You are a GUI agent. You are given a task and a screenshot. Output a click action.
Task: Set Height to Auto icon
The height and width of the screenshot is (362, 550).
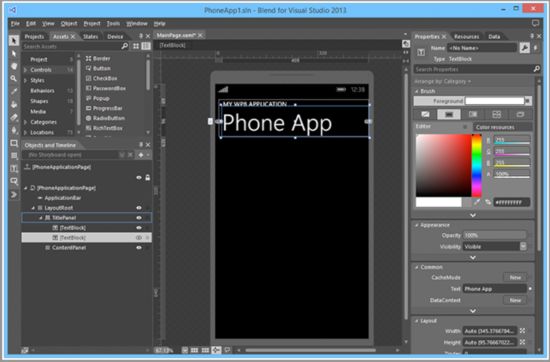click(x=522, y=342)
